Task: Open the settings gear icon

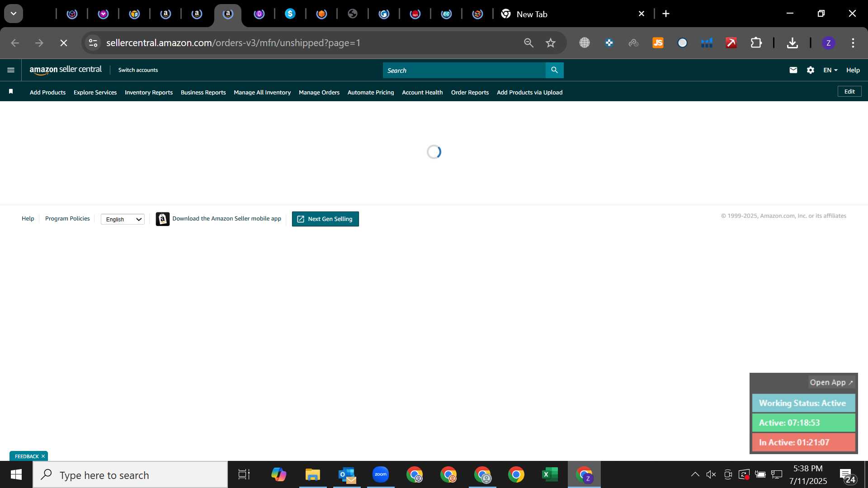Action: (x=811, y=70)
